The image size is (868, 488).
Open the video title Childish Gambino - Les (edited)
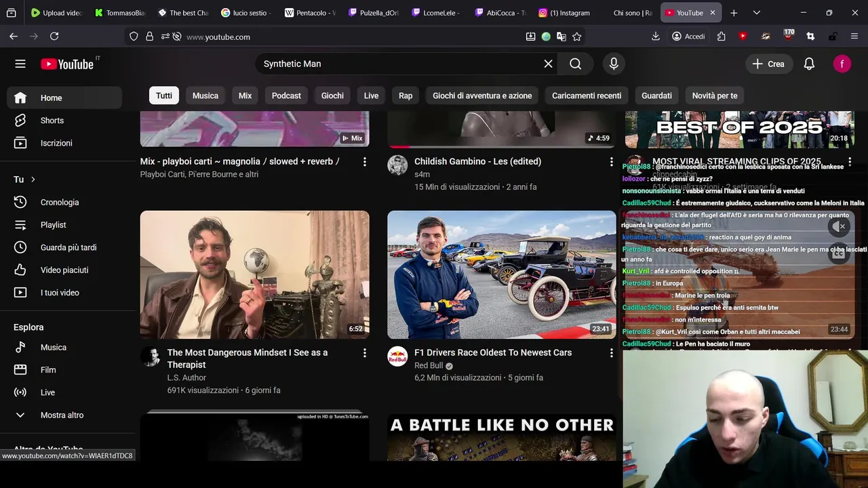[x=477, y=161]
